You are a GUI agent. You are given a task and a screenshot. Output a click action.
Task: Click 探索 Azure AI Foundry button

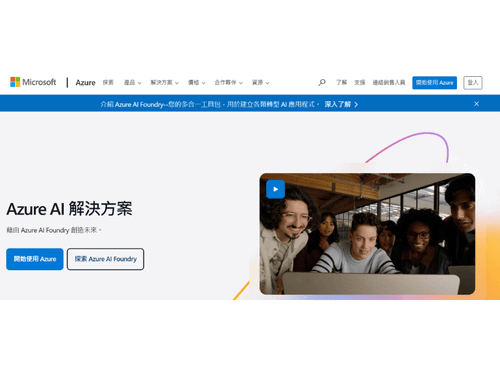tap(105, 259)
